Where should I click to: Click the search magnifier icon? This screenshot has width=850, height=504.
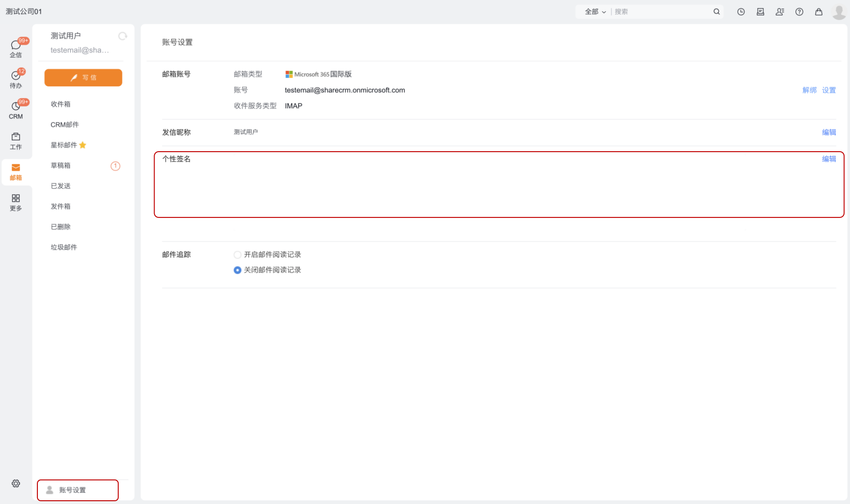tap(716, 12)
